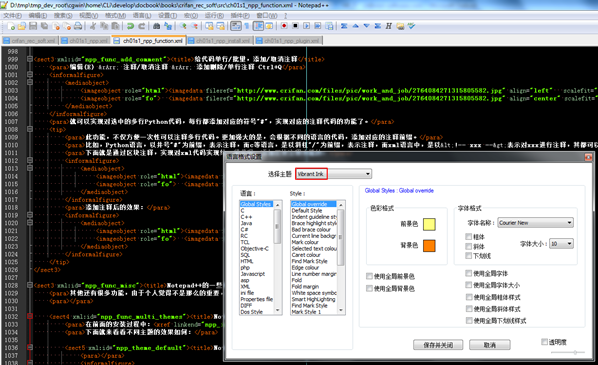Click the blue up-triangle plugin icon

click(355, 26)
